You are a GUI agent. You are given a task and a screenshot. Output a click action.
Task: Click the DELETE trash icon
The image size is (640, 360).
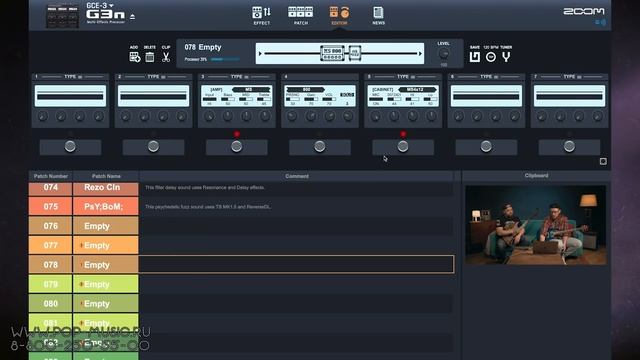click(150, 57)
